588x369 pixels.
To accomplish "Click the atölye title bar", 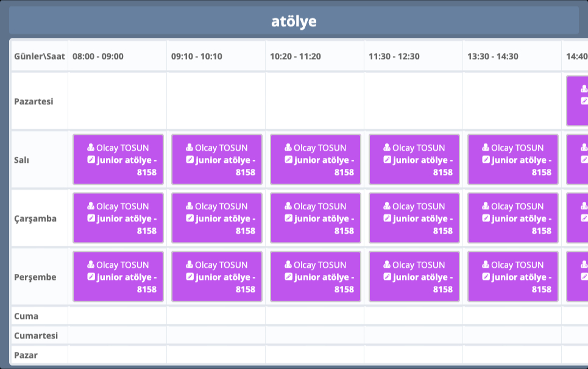I will pyautogui.click(x=294, y=21).
